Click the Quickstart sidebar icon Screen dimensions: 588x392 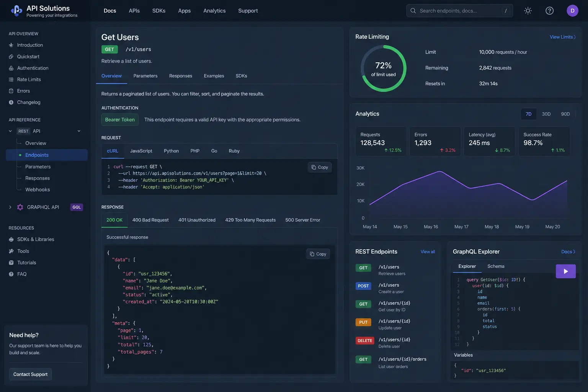coord(11,57)
